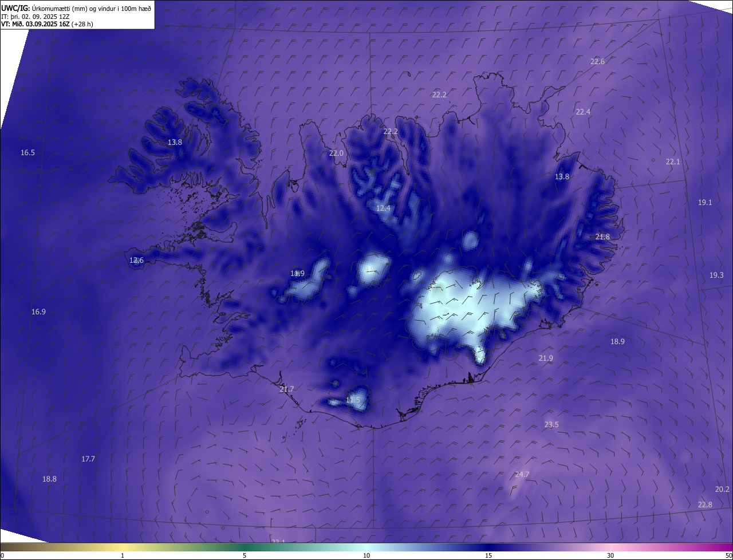Click the 22.8 value label
The width and height of the screenshot is (733, 560).
pyautogui.click(x=705, y=504)
